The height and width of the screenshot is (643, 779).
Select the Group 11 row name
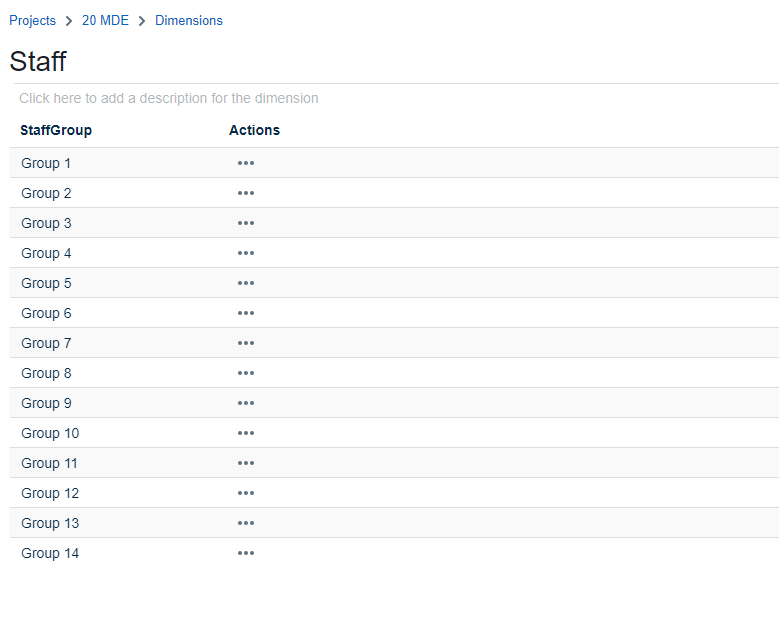[49, 463]
